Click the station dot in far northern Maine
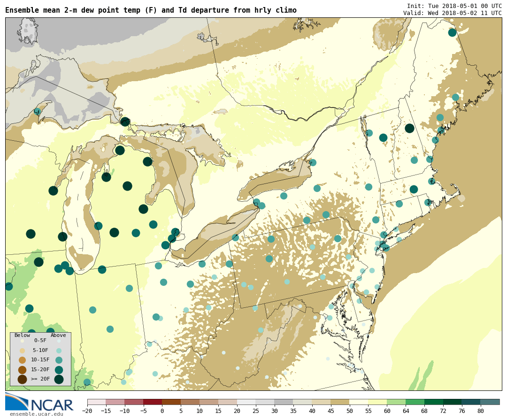507x420 pixels. [x=453, y=32]
